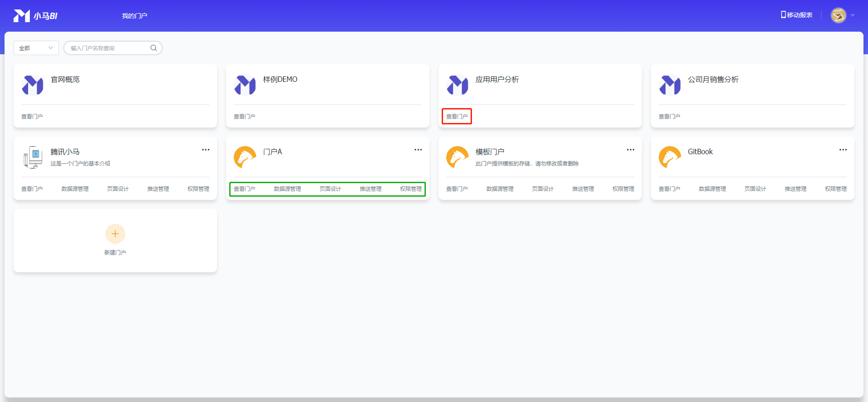Viewport: 868px width, 402px height.
Task: Open 数据源管理 for 模板门户
Action: tap(500, 189)
